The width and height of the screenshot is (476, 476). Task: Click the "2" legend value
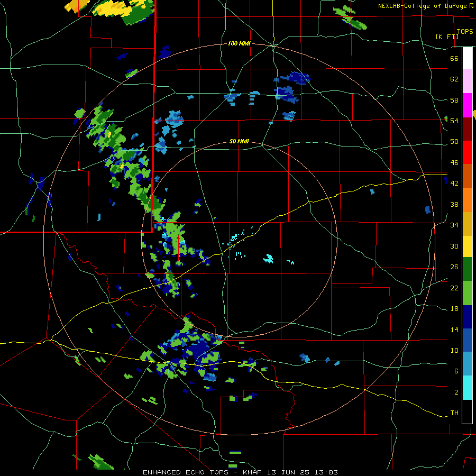[x=456, y=392]
